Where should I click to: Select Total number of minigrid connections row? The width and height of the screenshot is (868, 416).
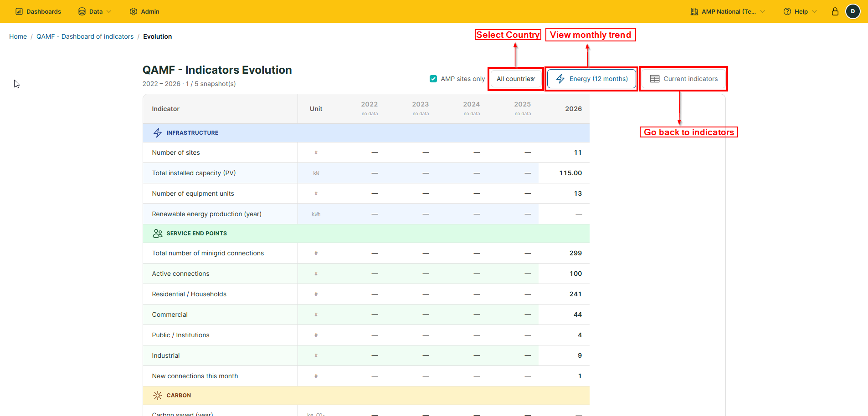[366, 253]
